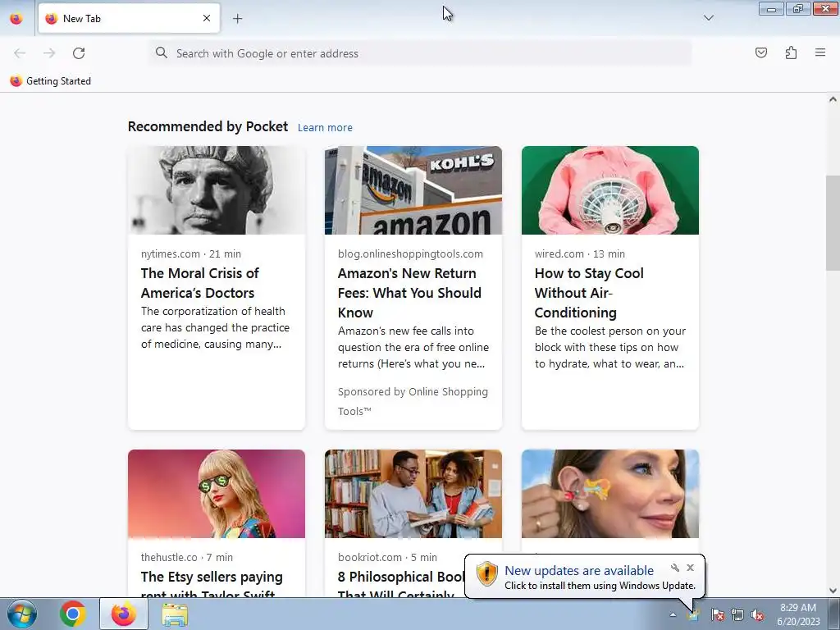Click New updates are available notification

[579, 571]
